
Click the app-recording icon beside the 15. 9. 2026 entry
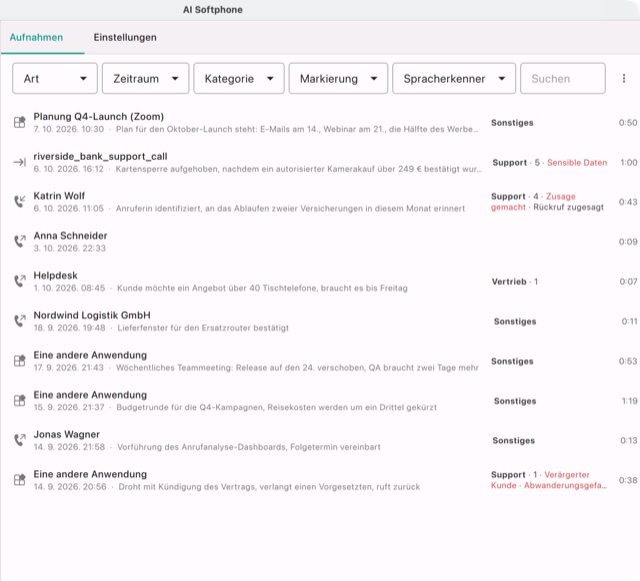coord(20,401)
